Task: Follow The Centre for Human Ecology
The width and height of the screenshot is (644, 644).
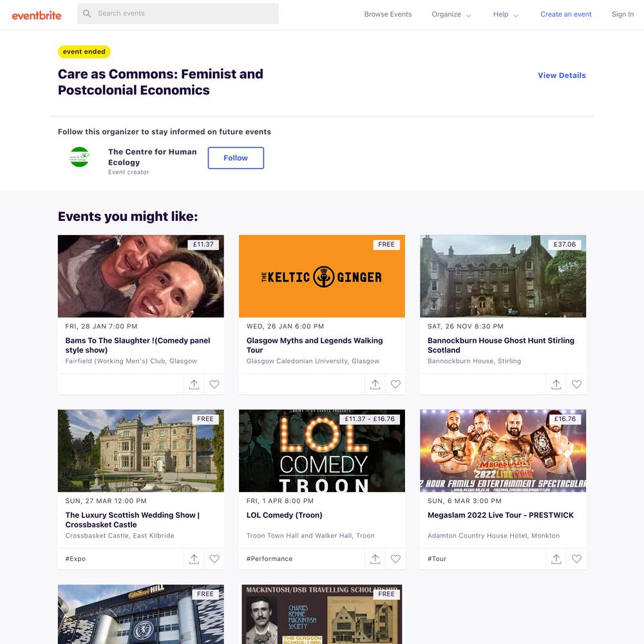Action: (x=236, y=158)
